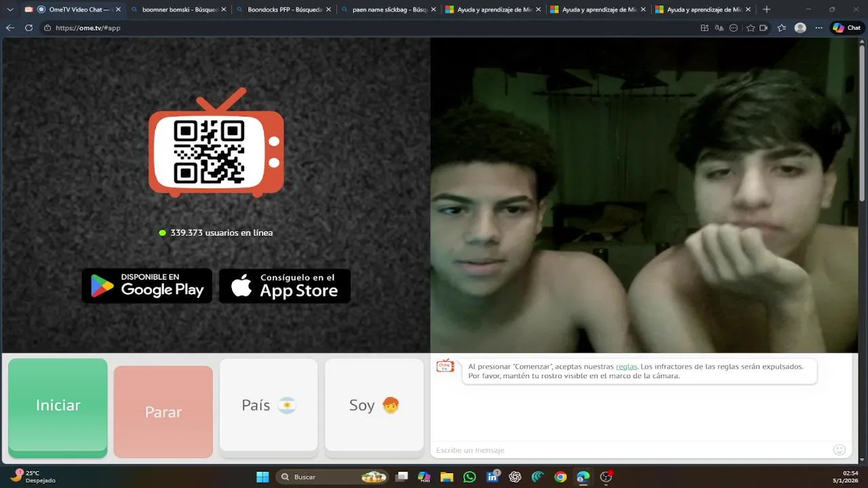The height and width of the screenshot is (488, 868).
Task: Add this page to favorites star
Action: coord(751,28)
